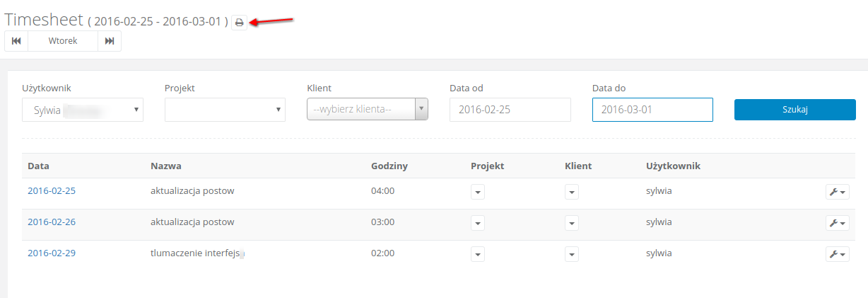Click the Wtorek day button

[63, 41]
